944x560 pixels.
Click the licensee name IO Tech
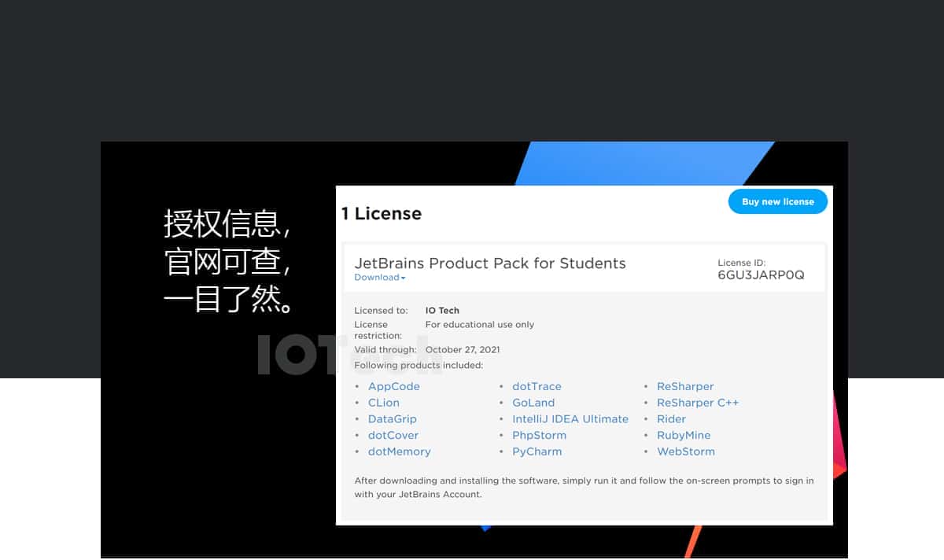(442, 311)
